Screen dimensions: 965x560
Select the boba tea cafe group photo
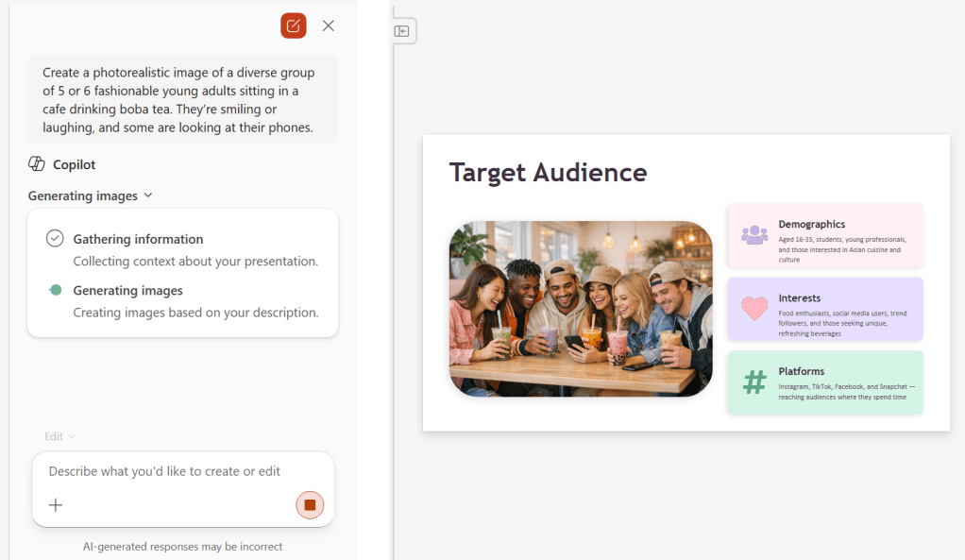pos(581,308)
